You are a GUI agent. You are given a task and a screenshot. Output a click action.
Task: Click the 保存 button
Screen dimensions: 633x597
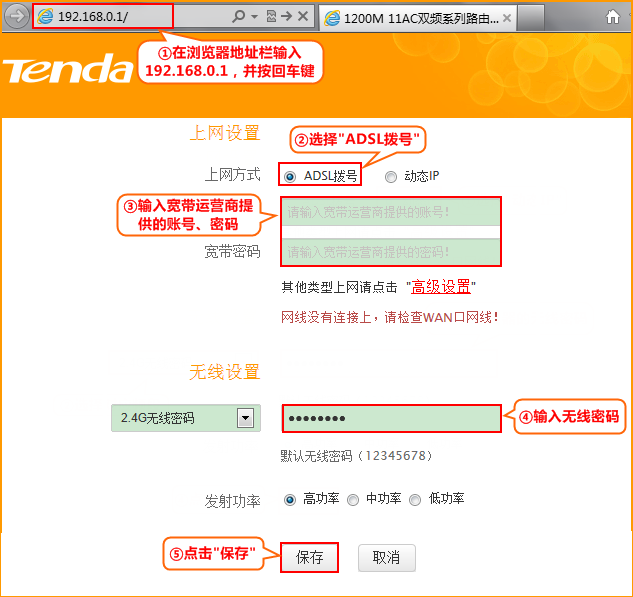tap(310, 557)
